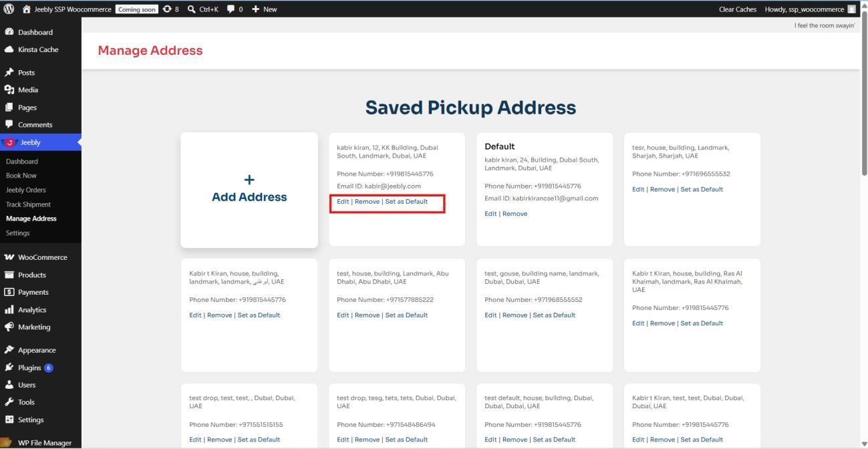The image size is (868, 449).
Task: Click the Settings sliders icon in main sidebar
Action: (x=9, y=420)
